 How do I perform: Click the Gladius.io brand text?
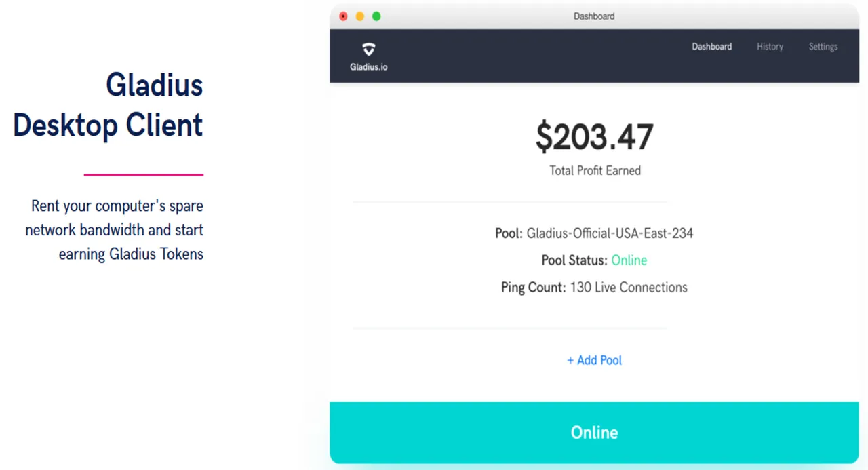369,67
